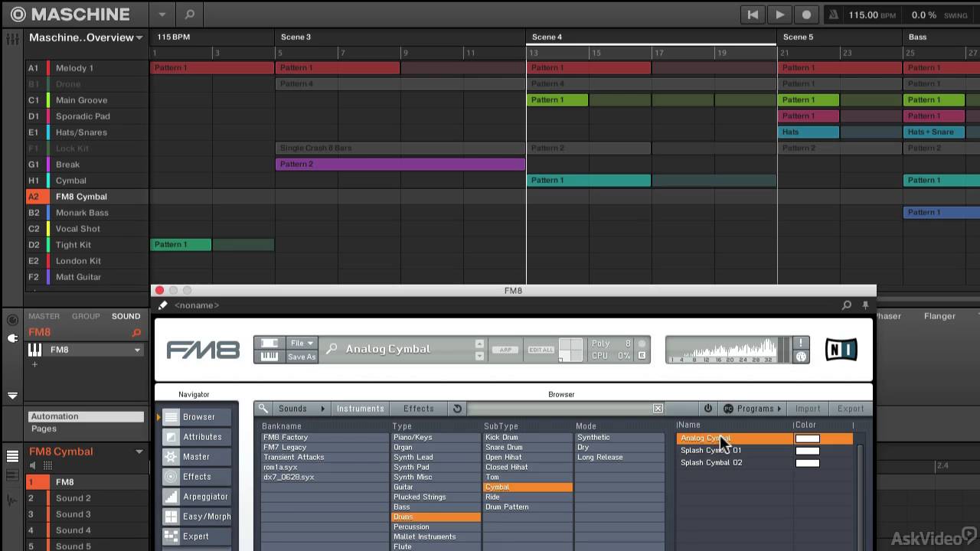The image size is (980, 551).
Task: Open the channel settings knob icon
Action: (12, 320)
